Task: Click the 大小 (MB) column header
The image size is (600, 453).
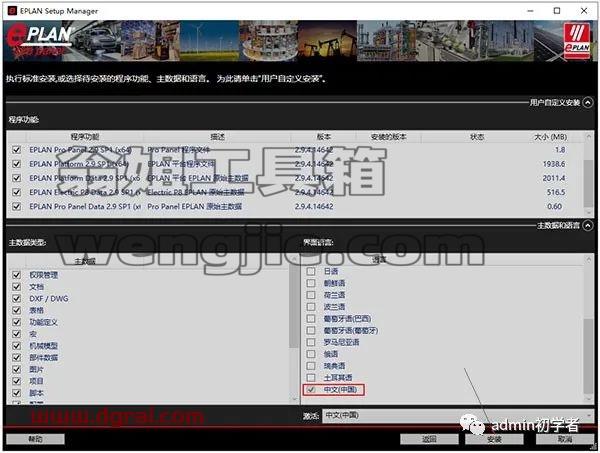Action: pyautogui.click(x=550, y=137)
